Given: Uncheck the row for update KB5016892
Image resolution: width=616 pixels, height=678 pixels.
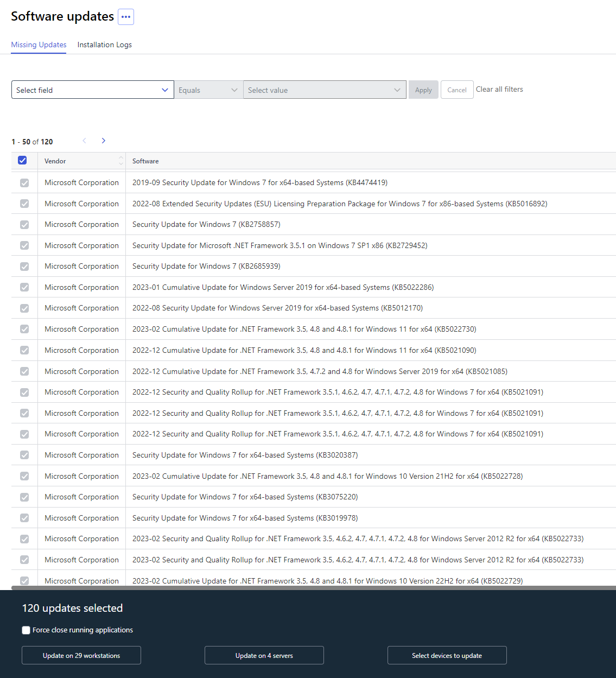Looking at the screenshot, I should [x=24, y=204].
